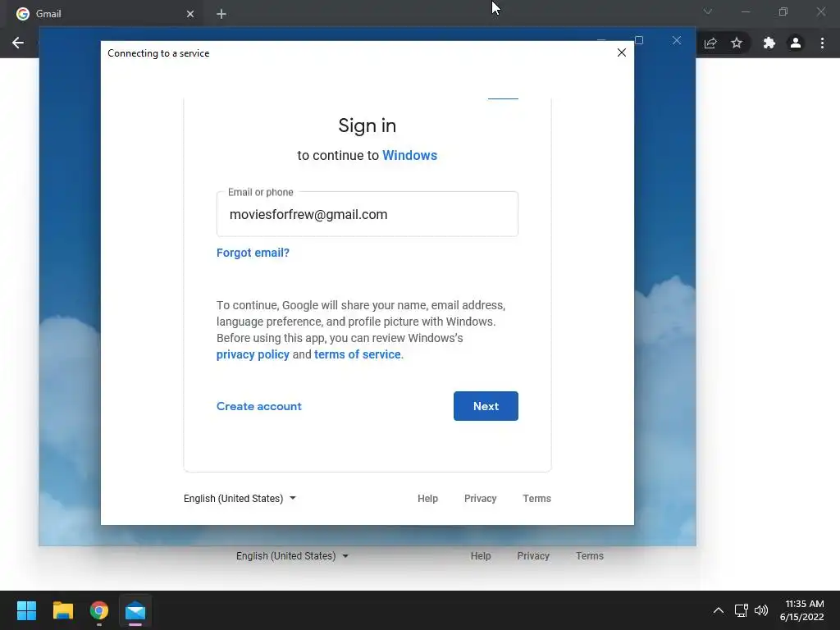Screen dimensions: 840x630
Task: Open the terms of service link
Action: pyautogui.click(x=358, y=354)
